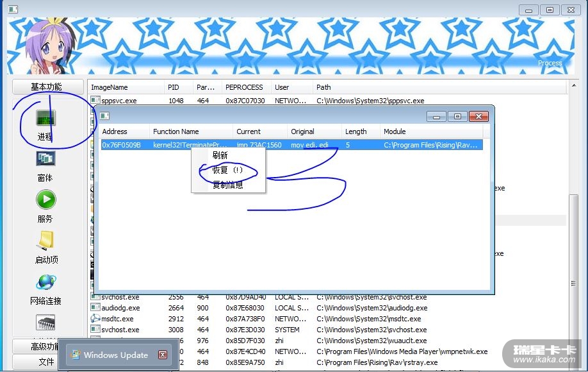Click the wuauclt.exe path entry
Screen dimensions: 588x372
372,341
